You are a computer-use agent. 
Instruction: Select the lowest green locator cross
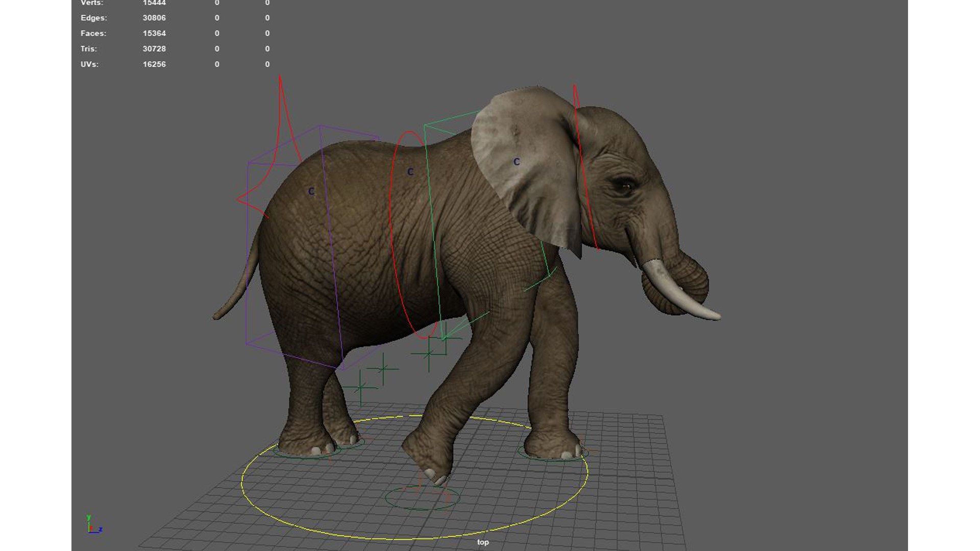pyautogui.click(x=360, y=388)
